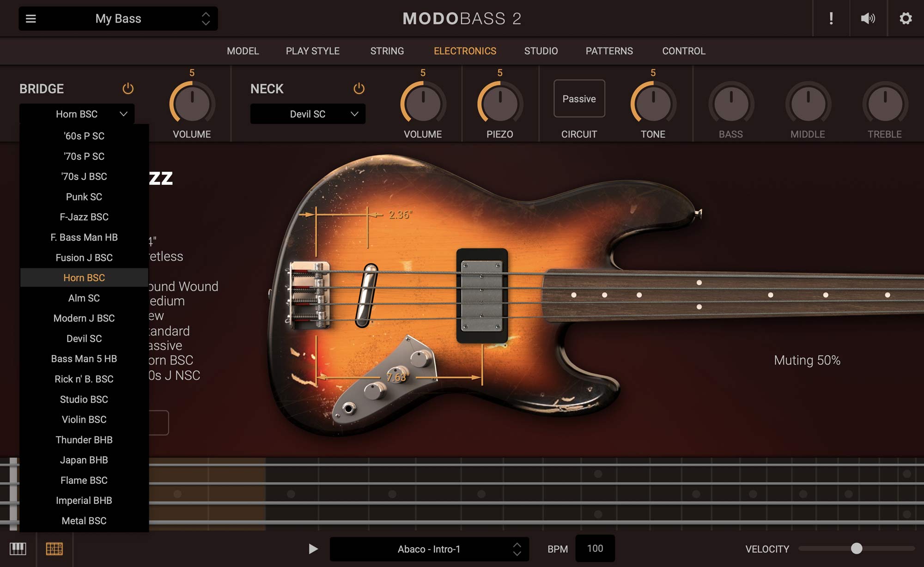Choose Japan BHB pickup
Viewport: 924px width, 567px height.
[x=84, y=460]
